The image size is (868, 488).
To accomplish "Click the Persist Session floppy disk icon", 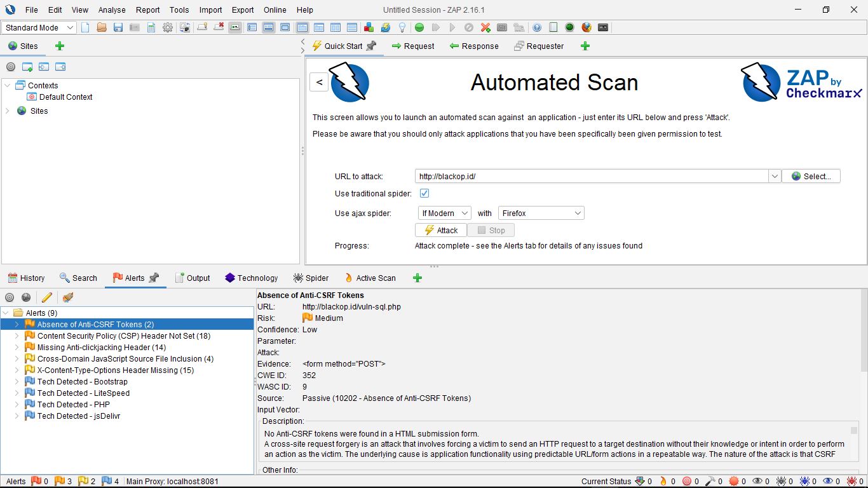I will (x=118, y=27).
